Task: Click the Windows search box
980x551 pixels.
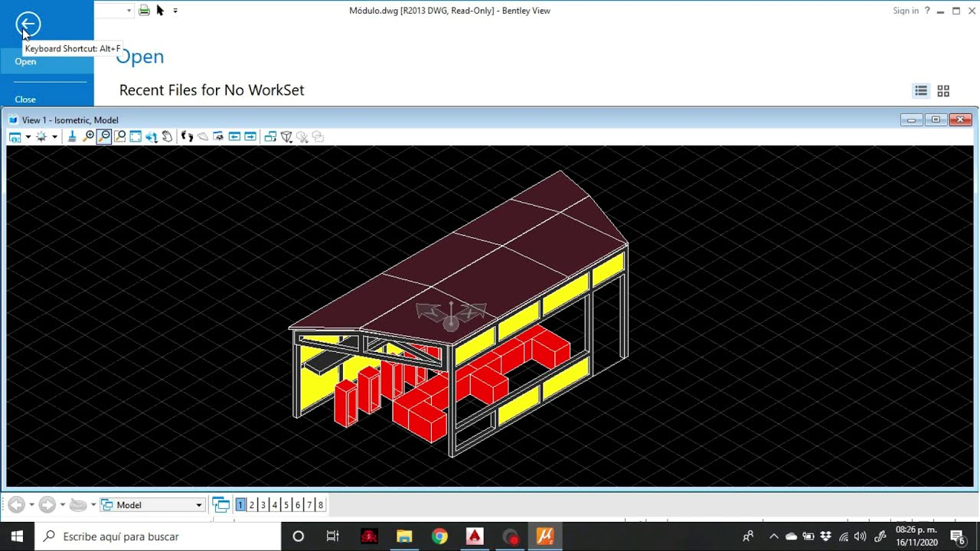Action: pos(158,536)
